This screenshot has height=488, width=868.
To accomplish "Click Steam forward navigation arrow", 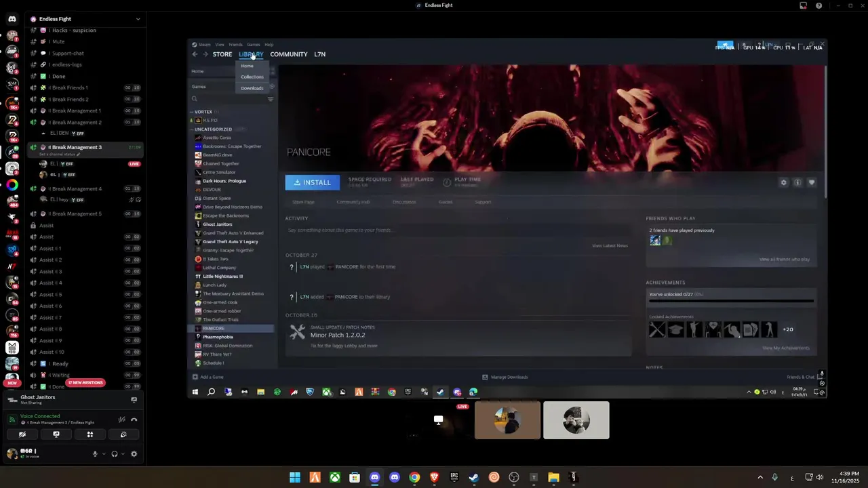I will (205, 54).
